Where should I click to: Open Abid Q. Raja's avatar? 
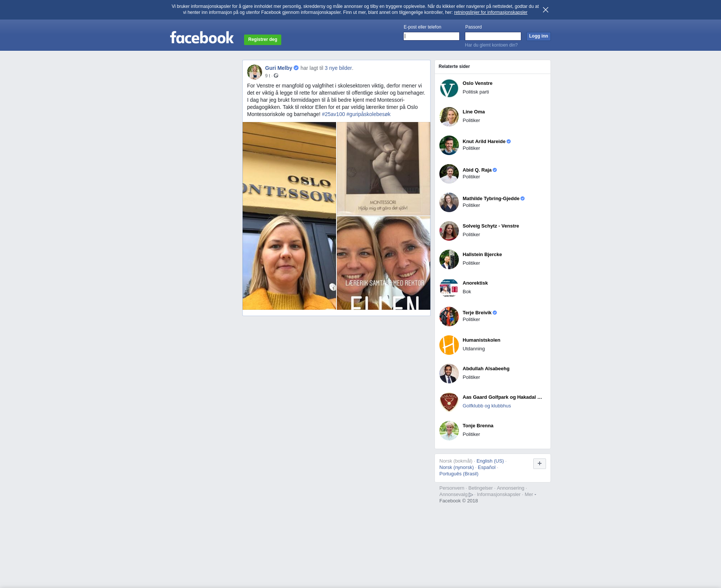pos(449,174)
